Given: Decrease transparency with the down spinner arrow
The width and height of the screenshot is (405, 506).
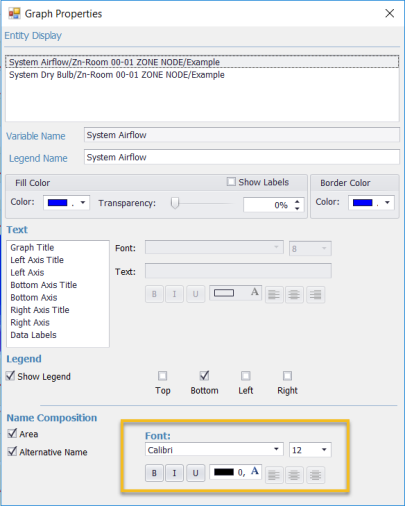Looking at the screenshot, I should (297, 208).
